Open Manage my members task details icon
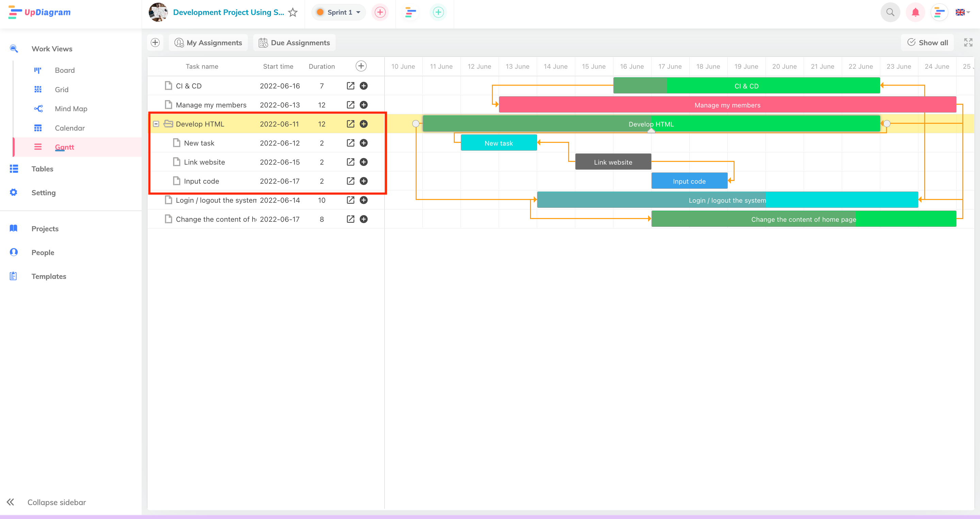Viewport: 980px width, 519px height. pos(350,104)
